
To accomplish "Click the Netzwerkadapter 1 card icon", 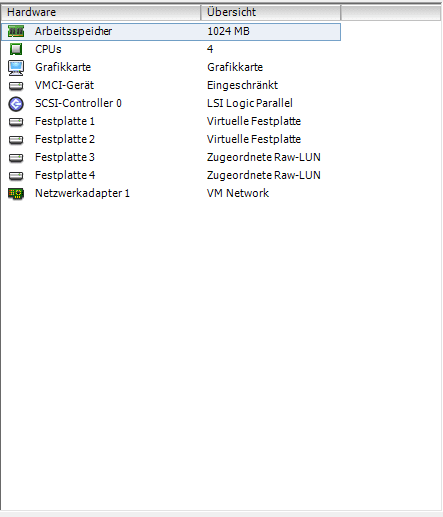I will (16, 194).
